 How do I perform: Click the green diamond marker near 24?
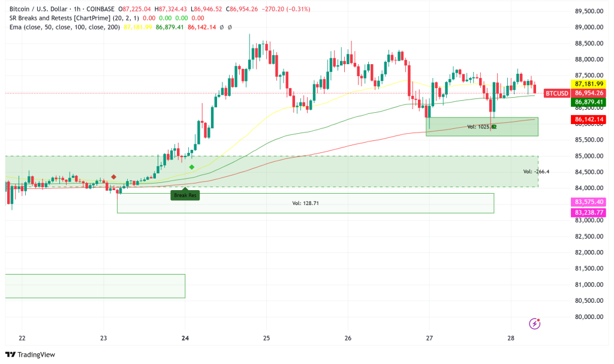[x=191, y=167]
